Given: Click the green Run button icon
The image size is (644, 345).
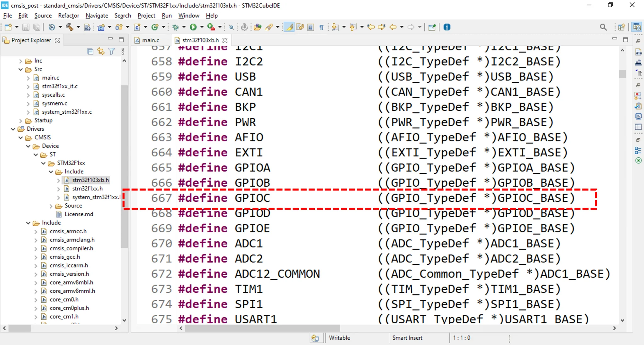Looking at the screenshot, I should pos(193,27).
